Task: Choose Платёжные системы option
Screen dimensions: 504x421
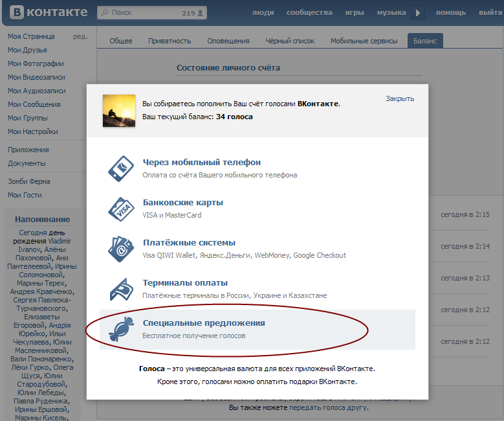Action: pos(189,243)
